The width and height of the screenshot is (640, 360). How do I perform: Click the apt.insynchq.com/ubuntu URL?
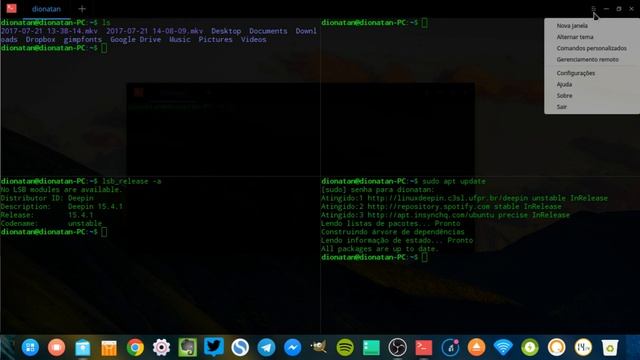point(430,215)
